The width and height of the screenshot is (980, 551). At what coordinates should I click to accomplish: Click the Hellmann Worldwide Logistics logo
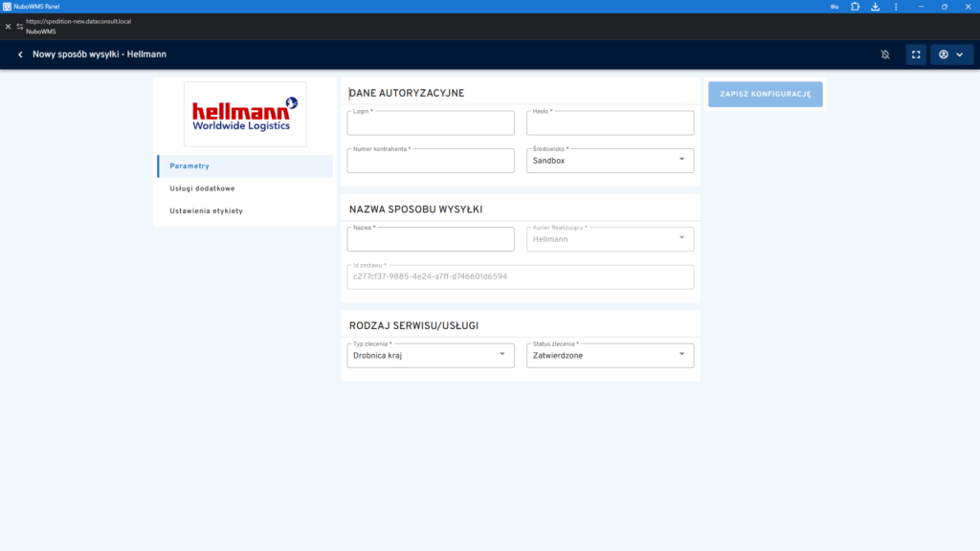point(245,114)
